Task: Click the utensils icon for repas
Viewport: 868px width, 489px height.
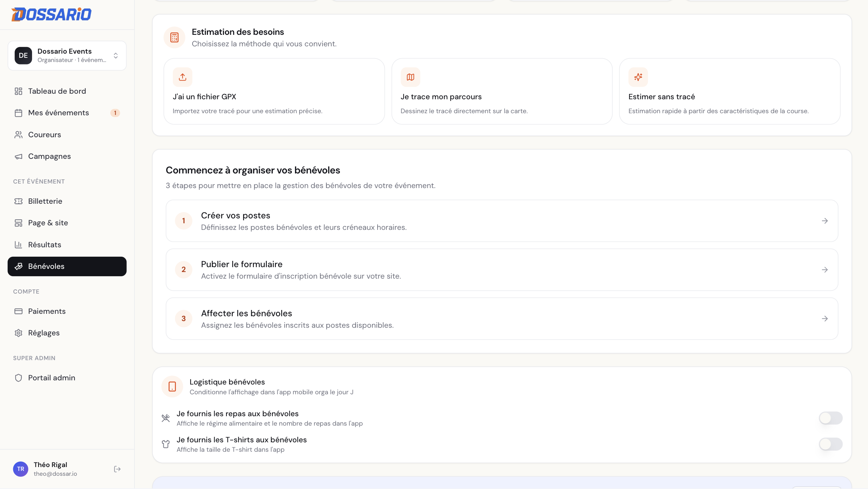Action: tap(166, 418)
